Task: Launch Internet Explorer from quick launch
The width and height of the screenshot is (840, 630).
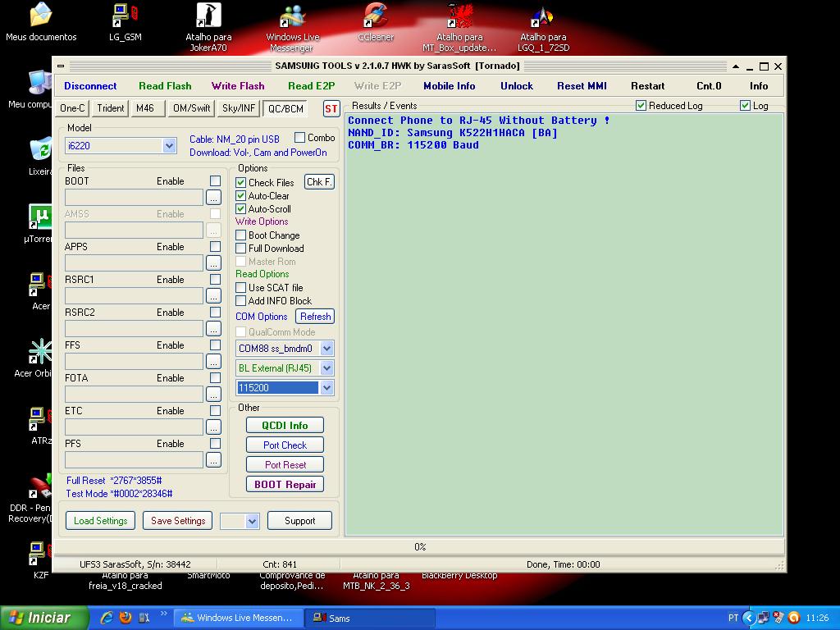Action: pyautogui.click(x=107, y=618)
